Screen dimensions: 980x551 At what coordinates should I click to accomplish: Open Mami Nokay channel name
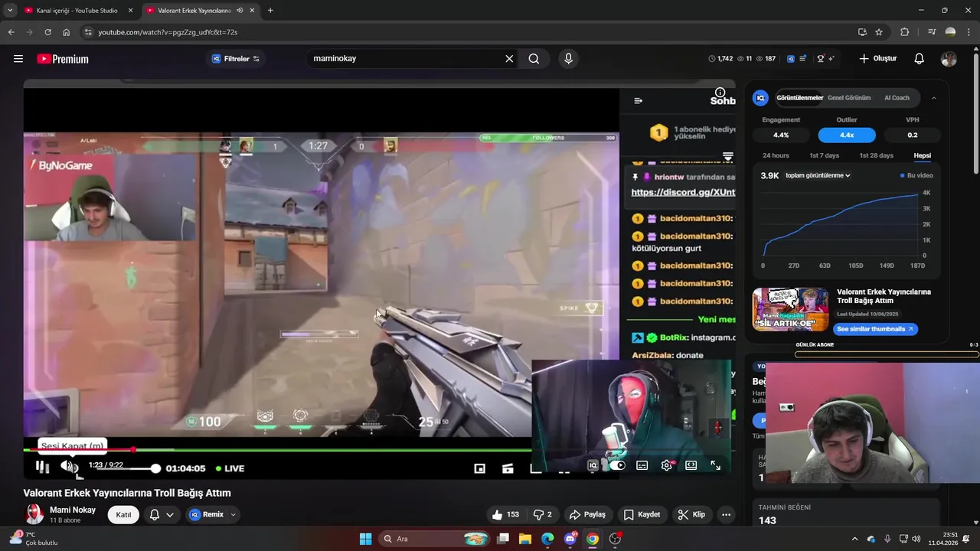tap(73, 510)
